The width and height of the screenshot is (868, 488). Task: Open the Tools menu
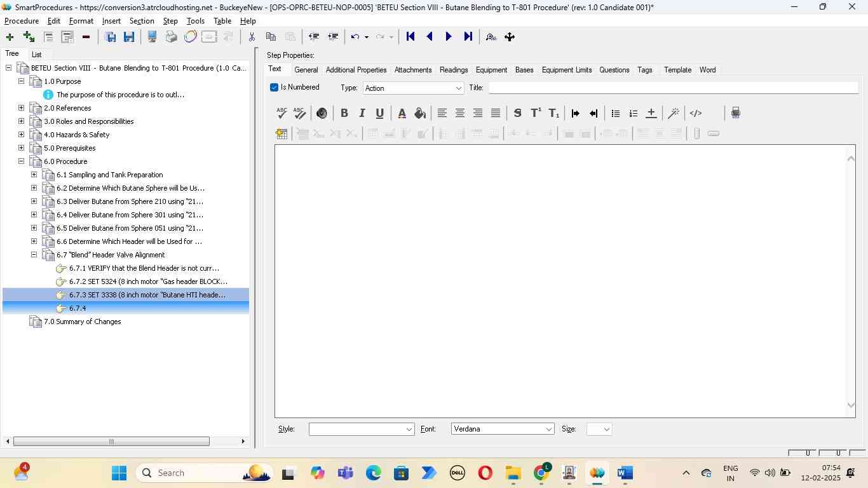coord(196,21)
